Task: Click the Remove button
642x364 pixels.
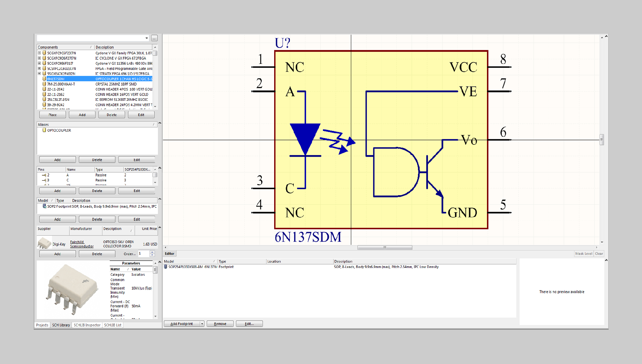Action: coord(220,324)
